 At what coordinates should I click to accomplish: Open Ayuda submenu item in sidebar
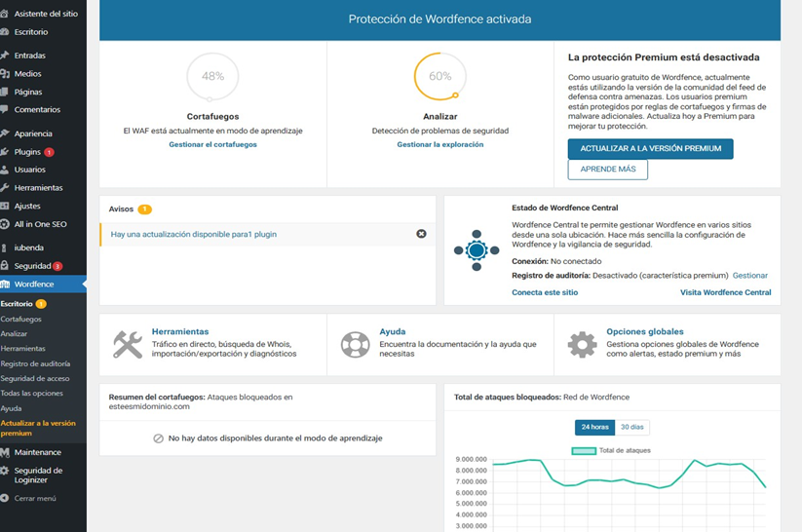pyautogui.click(x=11, y=408)
